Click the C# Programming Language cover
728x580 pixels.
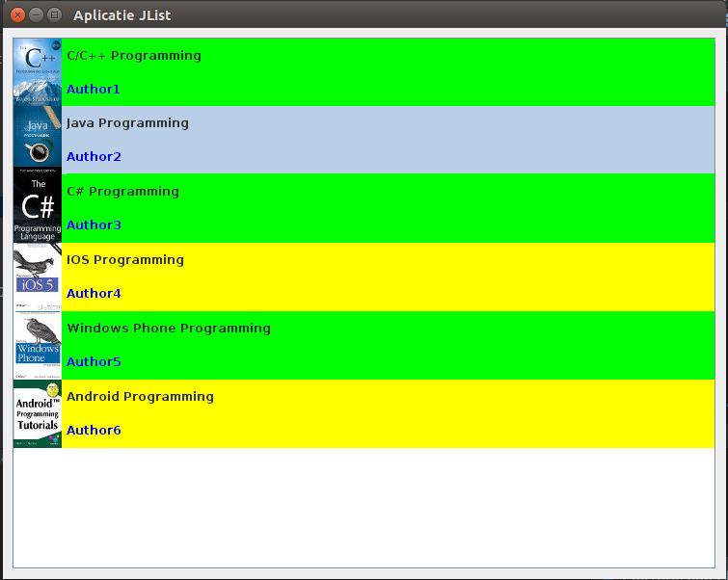(38, 209)
